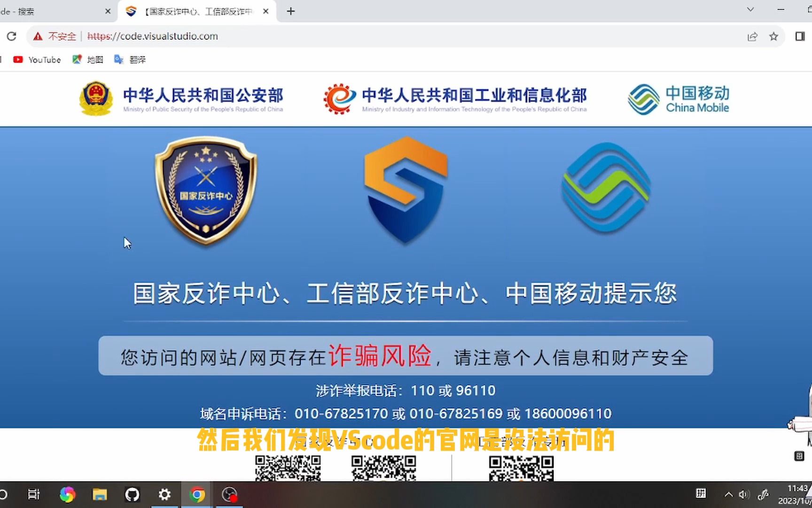Open the volume control in the system tray

(744, 494)
